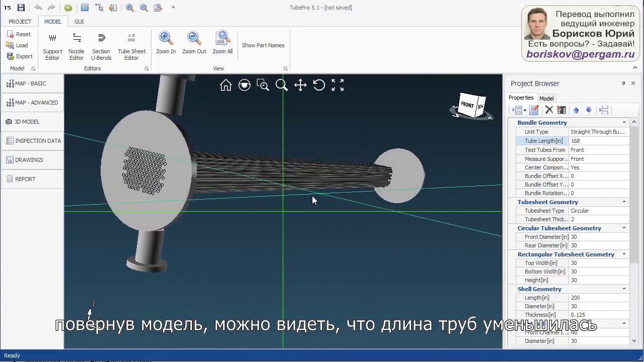Click the Export model button
Screen dimensions: 644x362
[20, 56]
